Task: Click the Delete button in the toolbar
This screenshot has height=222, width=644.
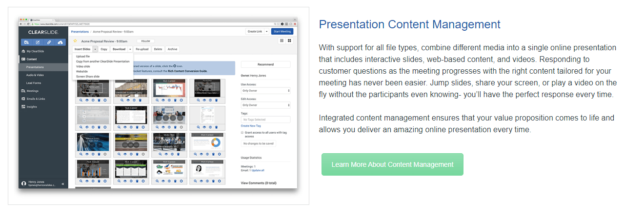Action: coord(158,49)
